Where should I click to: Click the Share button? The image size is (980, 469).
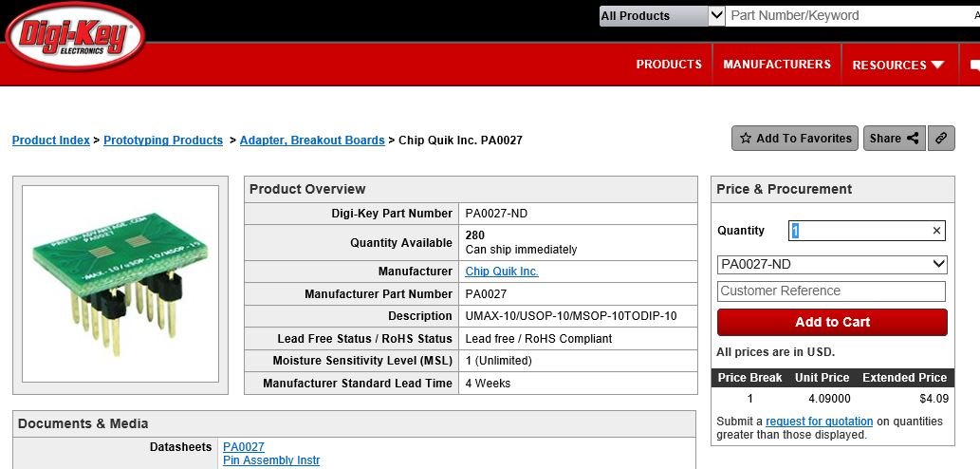tap(894, 139)
